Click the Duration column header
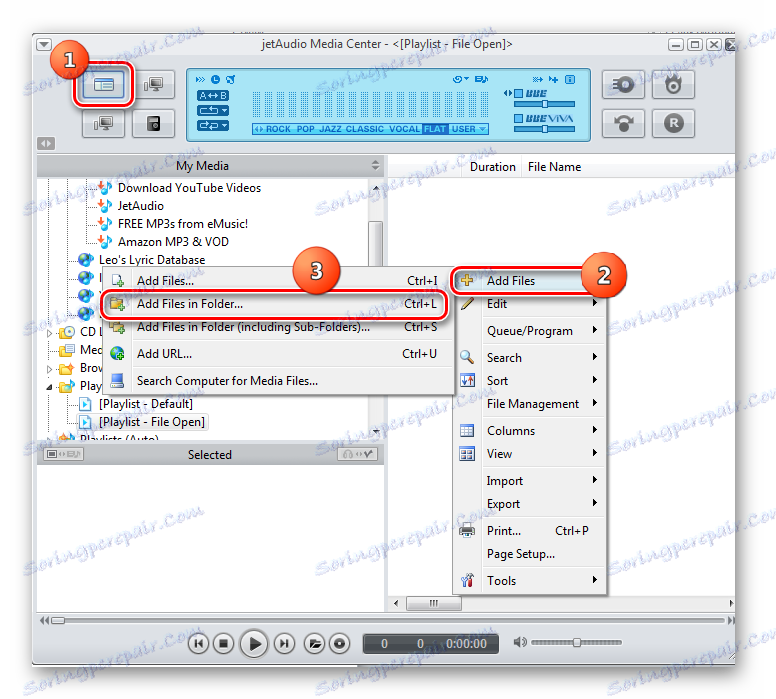The image size is (776, 699). coord(492,167)
